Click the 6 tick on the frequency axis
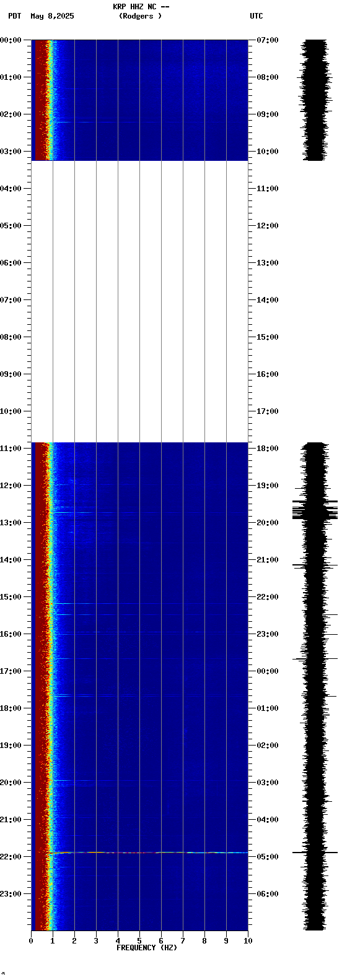Image resolution: width=342 pixels, height=980 pixels. pyautogui.click(x=161, y=941)
